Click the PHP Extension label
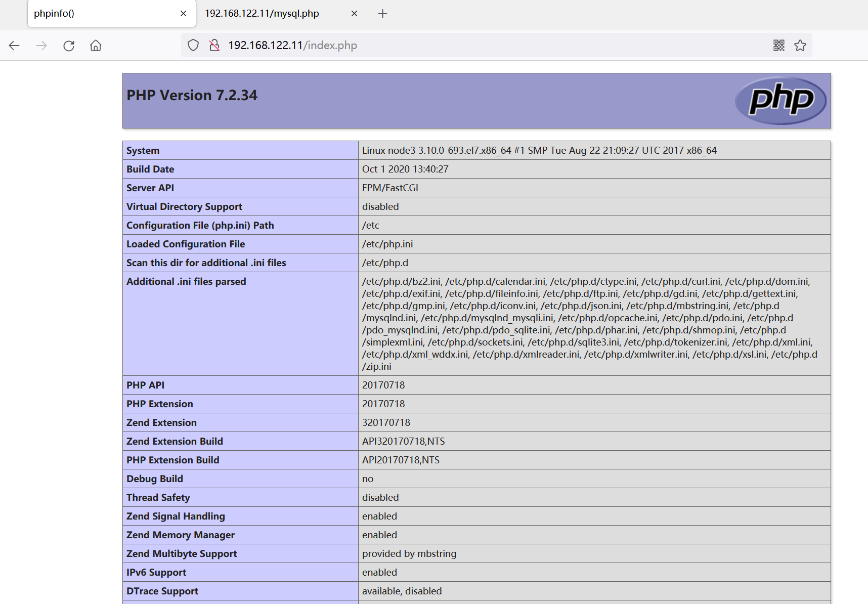Image resolution: width=868 pixels, height=604 pixels. [x=160, y=404]
